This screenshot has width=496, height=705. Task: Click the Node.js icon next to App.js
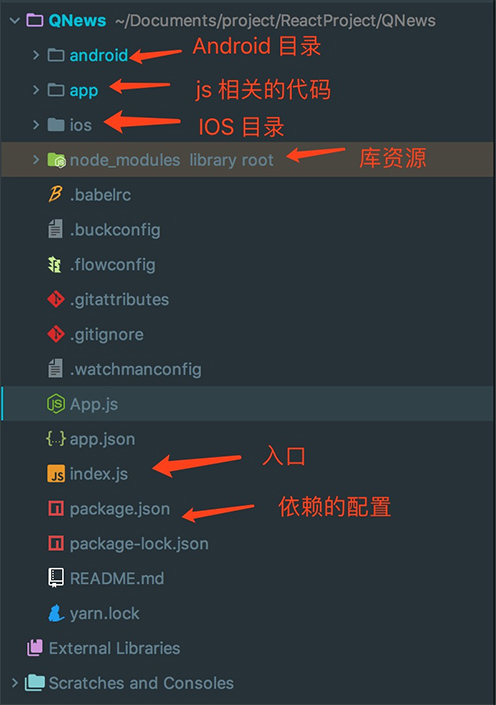56,404
